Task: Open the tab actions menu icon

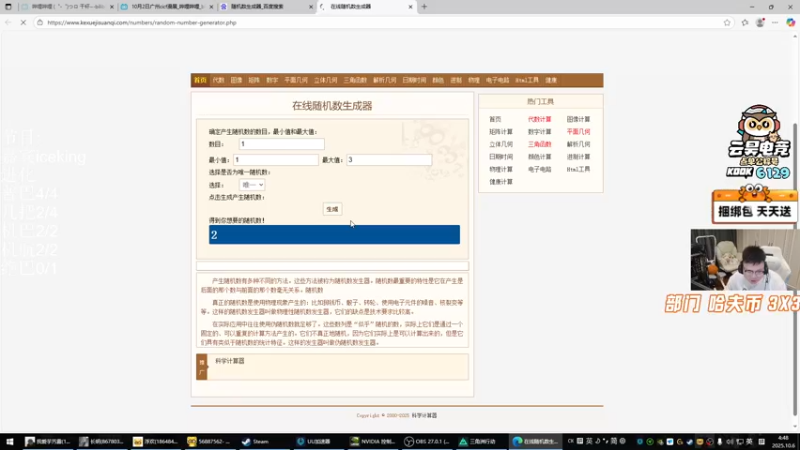Action: pos(8,7)
